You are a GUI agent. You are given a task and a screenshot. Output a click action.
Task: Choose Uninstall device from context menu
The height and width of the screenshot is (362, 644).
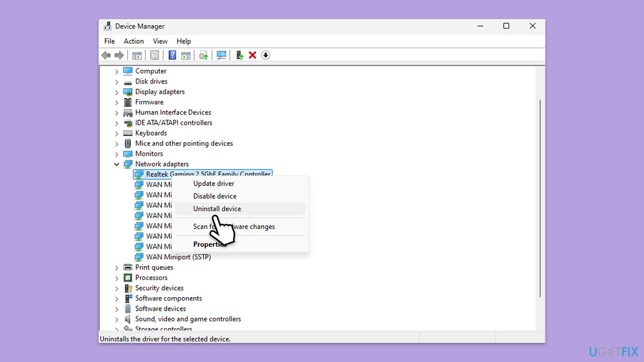[240, 209]
